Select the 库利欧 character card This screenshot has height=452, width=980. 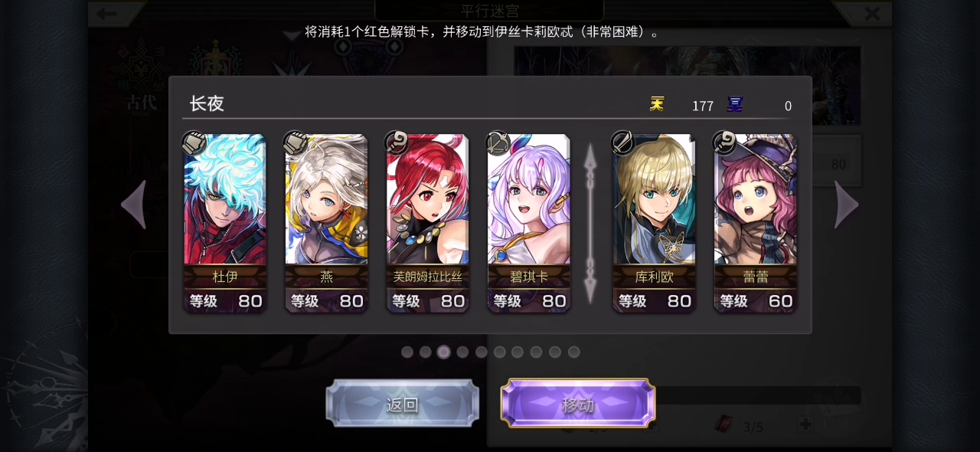[x=654, y=223]
